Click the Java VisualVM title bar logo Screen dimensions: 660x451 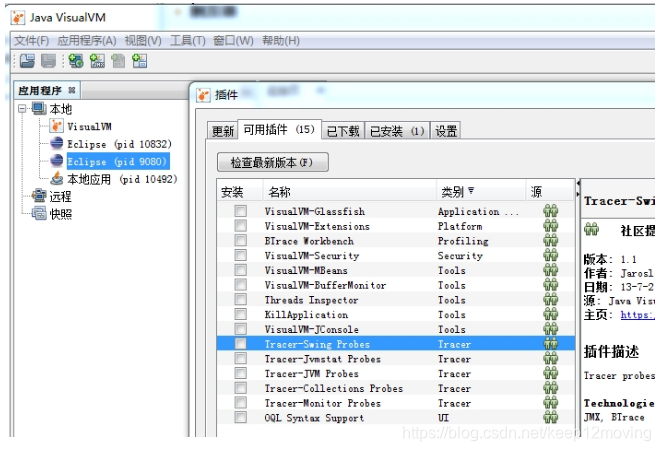[18, 18]
